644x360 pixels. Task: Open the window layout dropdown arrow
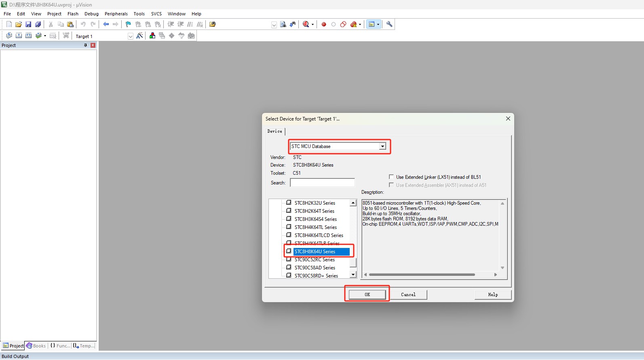coord(378,24)
